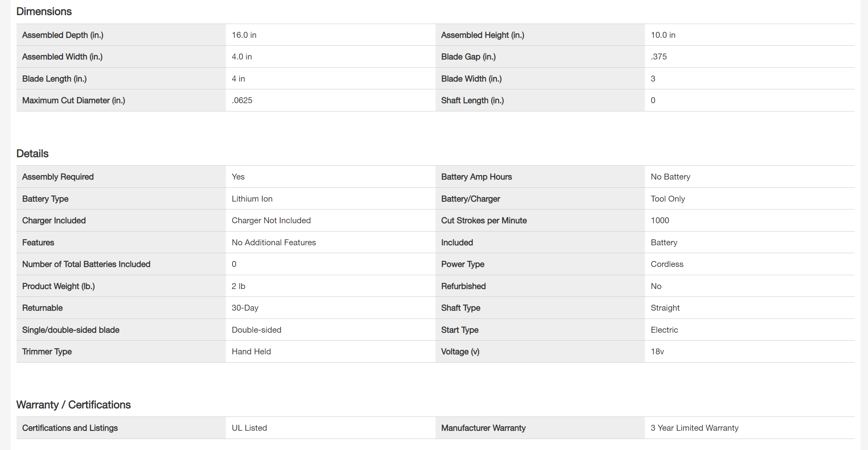Viewport: 868px width, 450px height.
Task: Click the Assembled Height (in.) label
Action: click(x=482, y=35)
